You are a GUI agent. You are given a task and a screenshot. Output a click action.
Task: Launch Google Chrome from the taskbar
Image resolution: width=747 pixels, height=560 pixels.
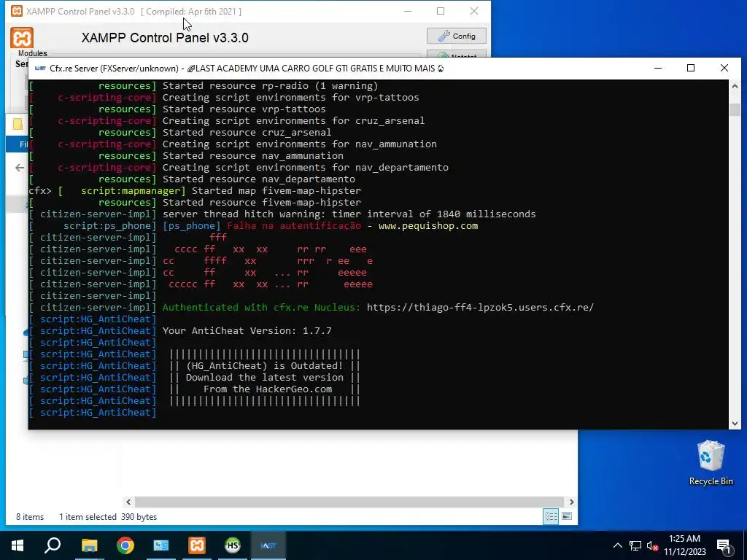[x=125, y=545]
